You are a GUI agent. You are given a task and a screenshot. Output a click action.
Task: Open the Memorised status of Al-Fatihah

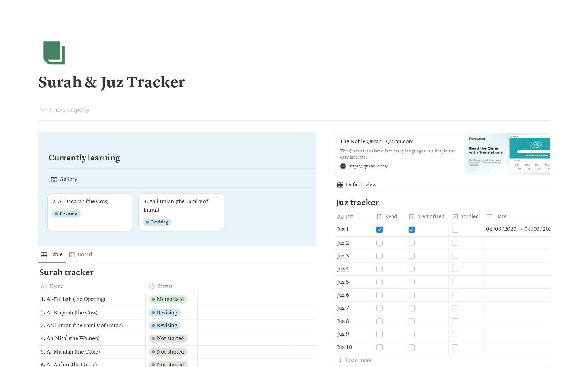pos(168,299)
